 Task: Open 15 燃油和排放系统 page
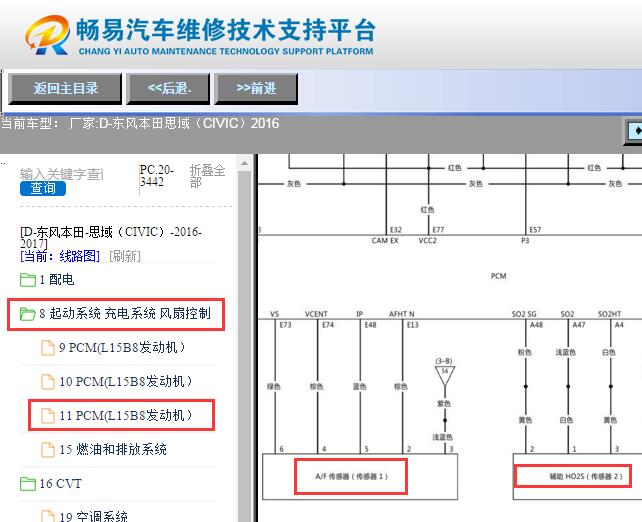(113, 450)
